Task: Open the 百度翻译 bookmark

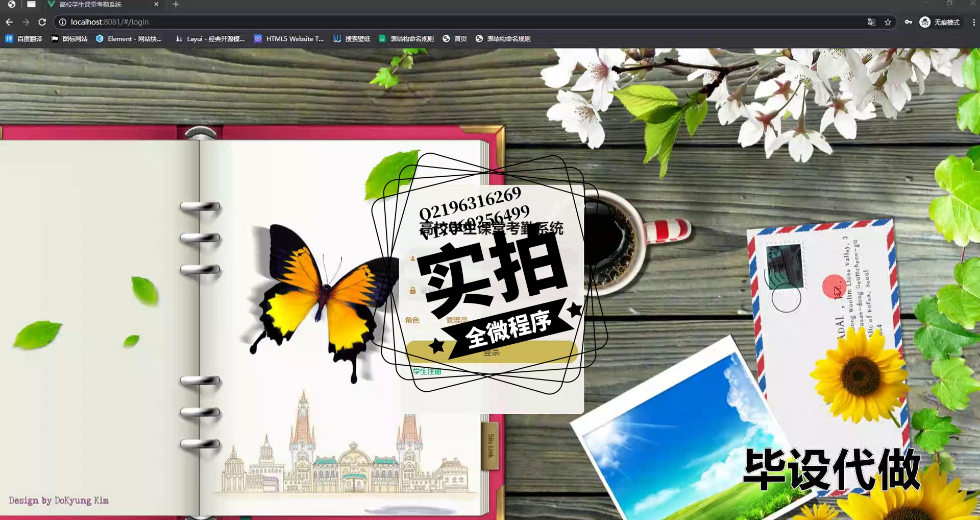Action: tap(23, 39)
